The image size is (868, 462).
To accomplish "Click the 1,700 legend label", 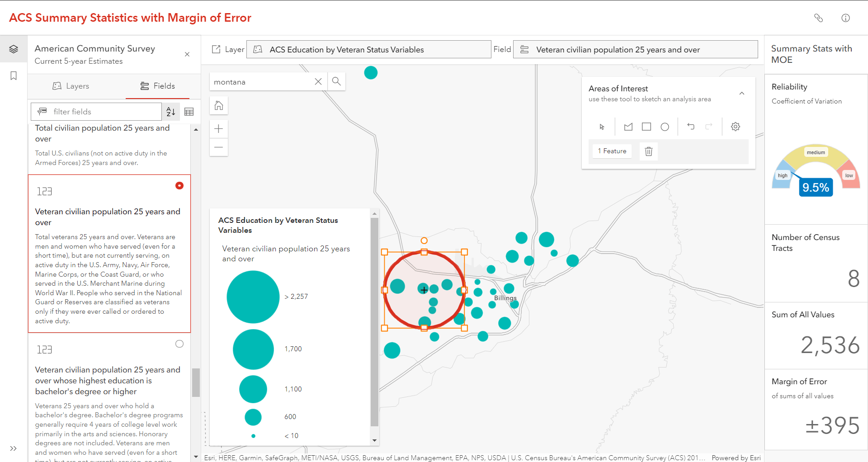I will coord(293,349).
